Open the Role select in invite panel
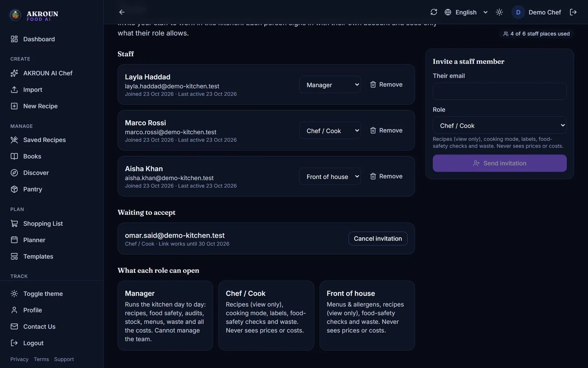 (499, 125)
